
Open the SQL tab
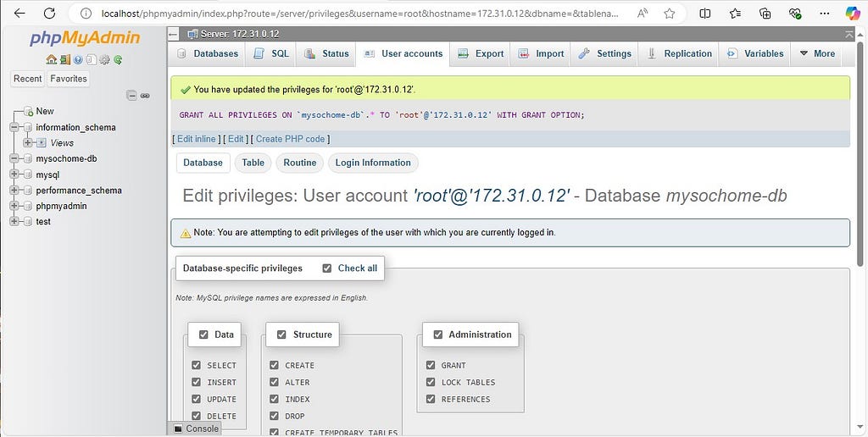point(270,53)
